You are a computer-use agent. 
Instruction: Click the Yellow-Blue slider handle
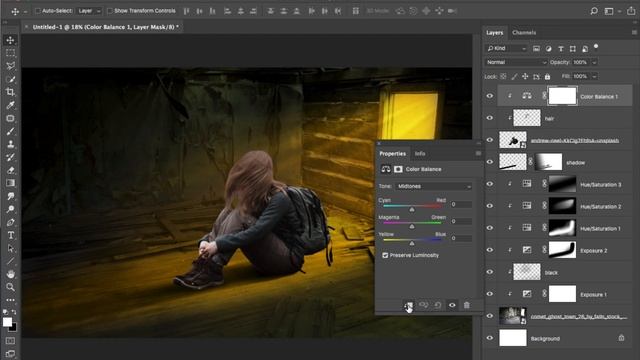click(x=412, y=243)
